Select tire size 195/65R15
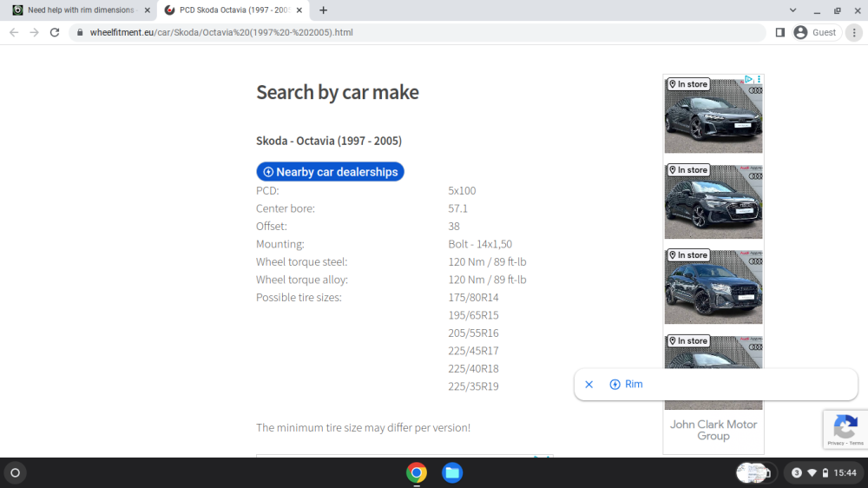Screen dimensions: 868x488 tap(473, 315)
